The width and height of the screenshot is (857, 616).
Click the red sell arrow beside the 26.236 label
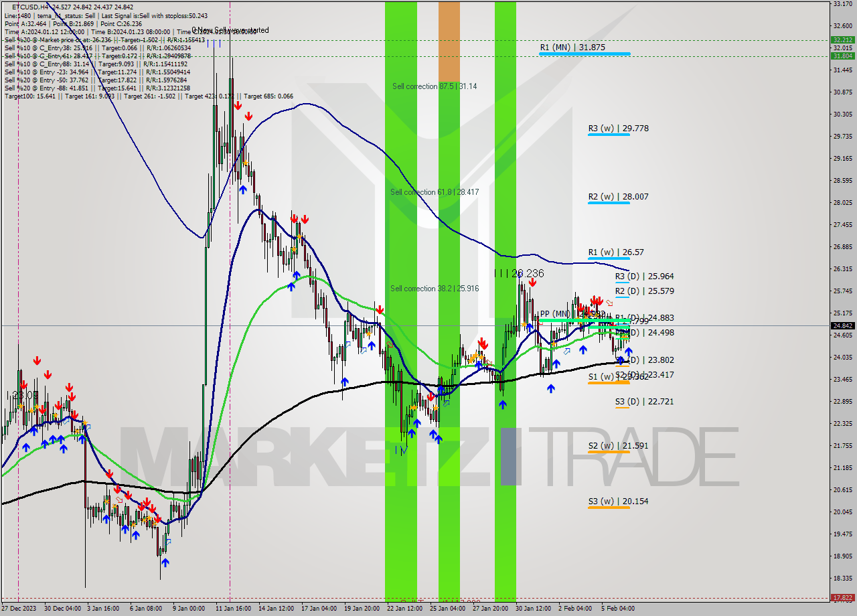coord(531,283)
